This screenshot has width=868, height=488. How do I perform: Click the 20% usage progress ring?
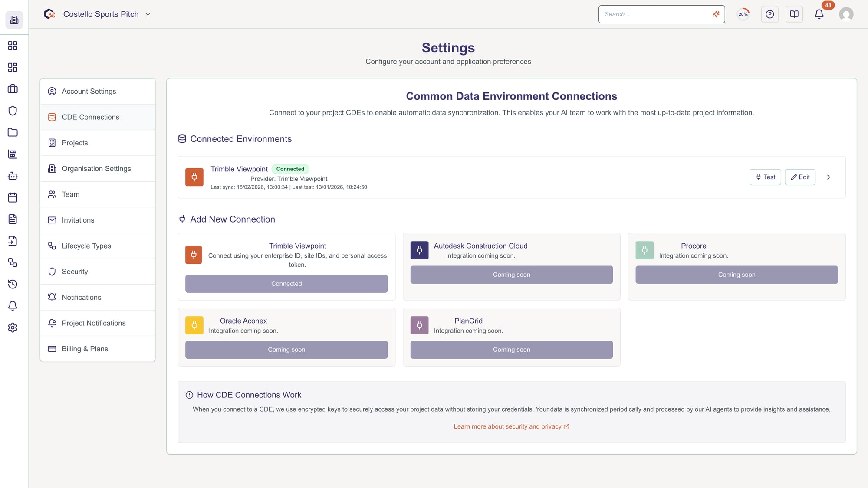743,14
